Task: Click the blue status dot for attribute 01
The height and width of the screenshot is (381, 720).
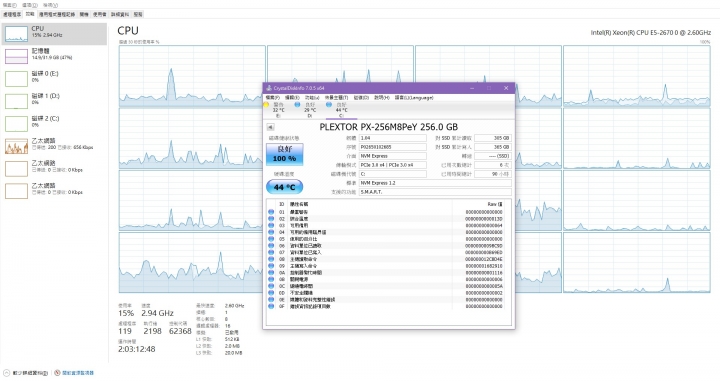Action: (271, 212)
